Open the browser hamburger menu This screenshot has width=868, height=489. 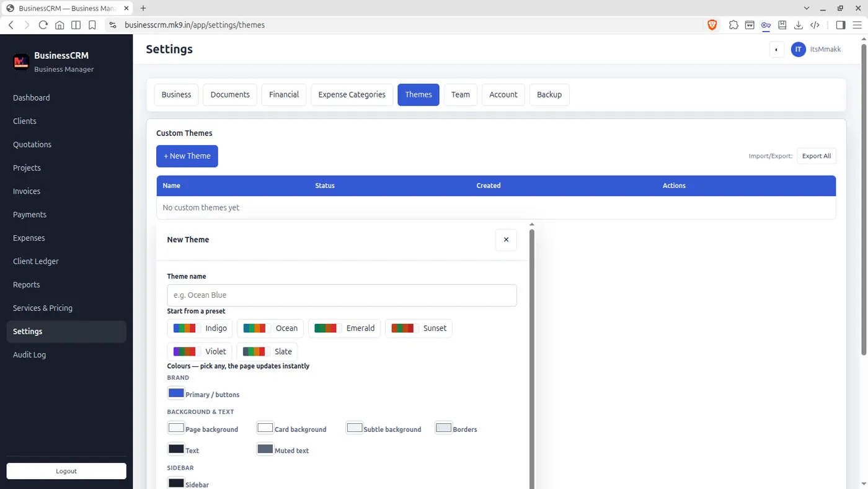click(x=857, y=25)
